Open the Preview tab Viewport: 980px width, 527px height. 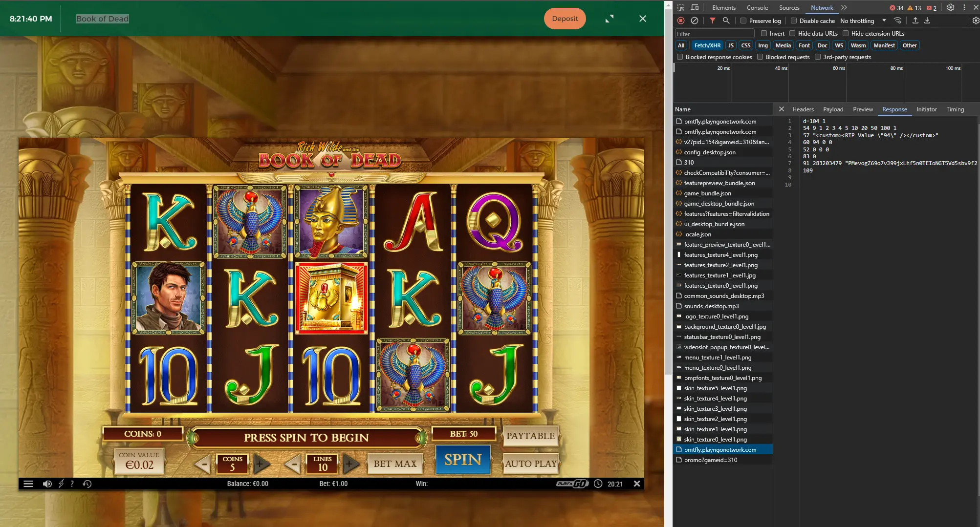click(x=863, y=109)
